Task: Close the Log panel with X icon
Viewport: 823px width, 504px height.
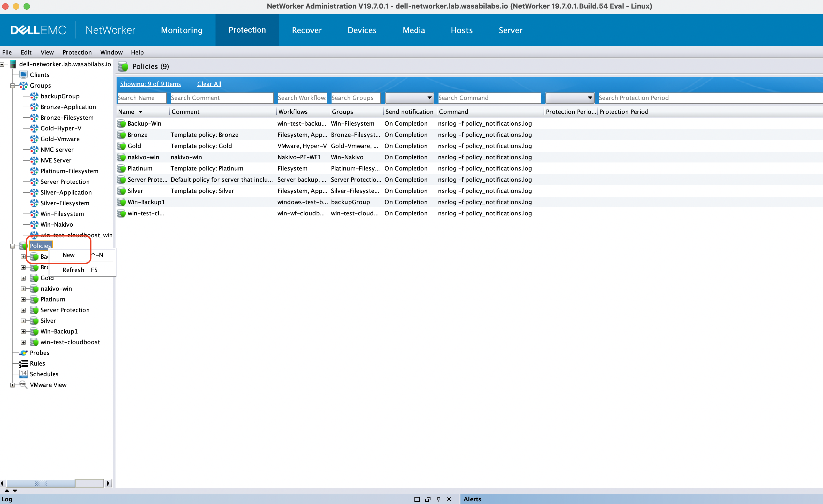Action: pos(449,499)
